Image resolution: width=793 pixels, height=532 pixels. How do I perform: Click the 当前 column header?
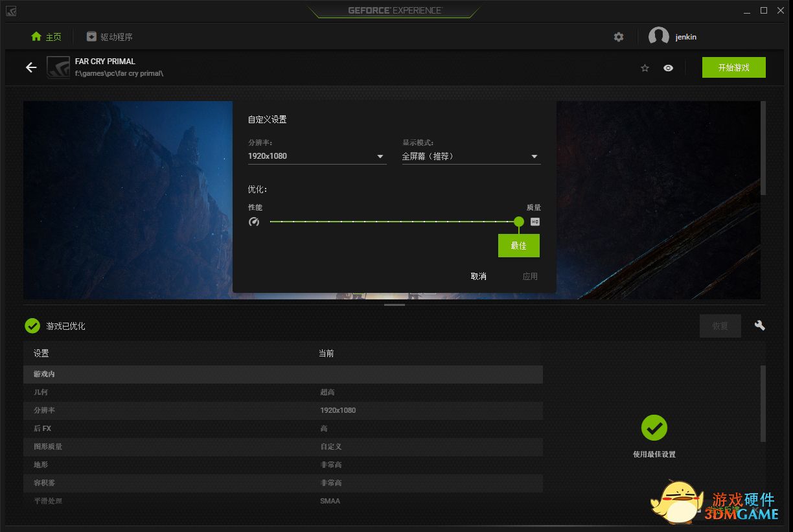click(326, 353)
